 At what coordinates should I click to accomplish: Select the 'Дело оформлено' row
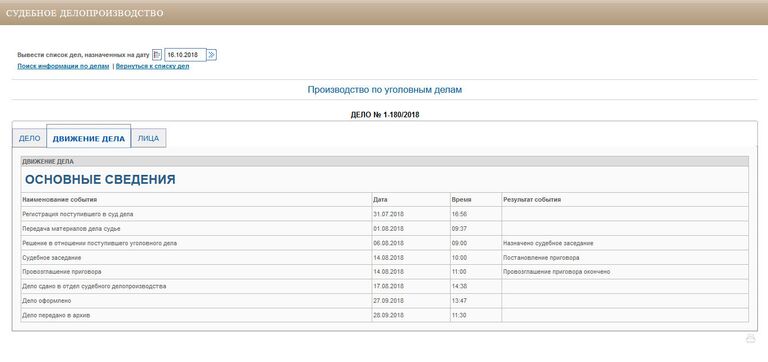(384, 301)
